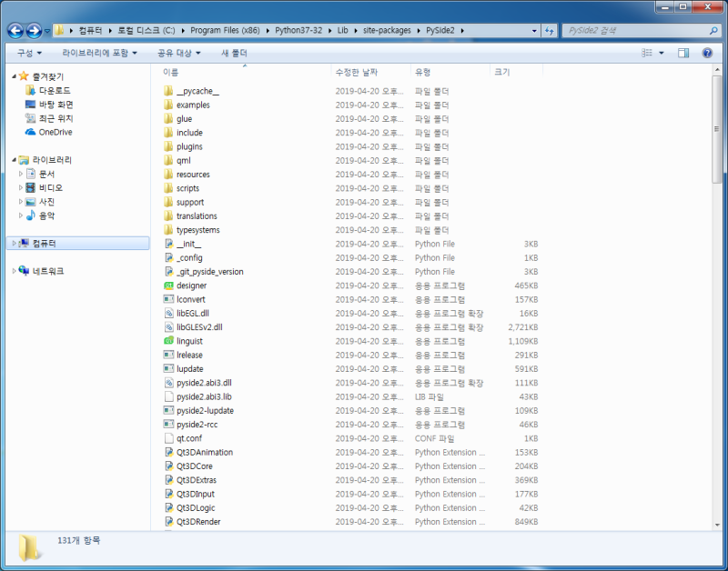
Task: Select the libEGL.dll file
Action: point(194,313)
